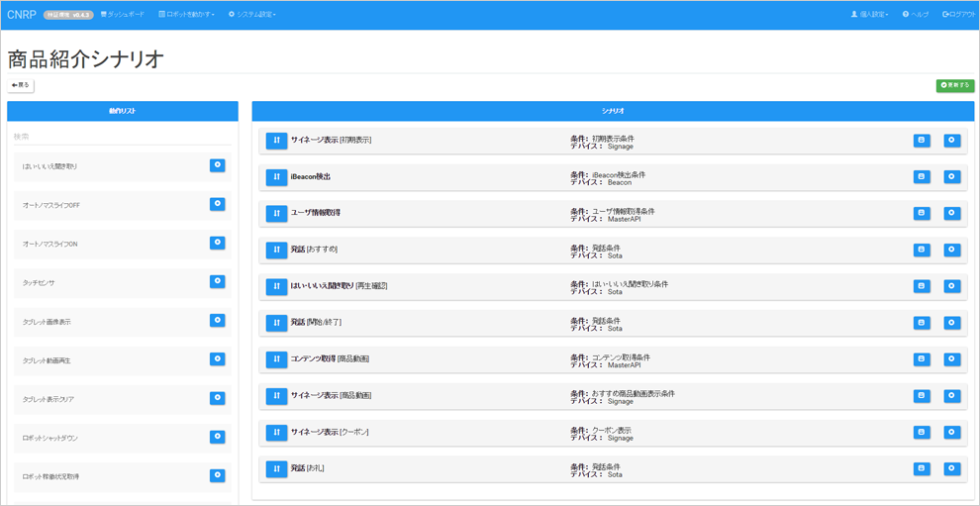Open the ヘルプ menu item

(916, 15)
